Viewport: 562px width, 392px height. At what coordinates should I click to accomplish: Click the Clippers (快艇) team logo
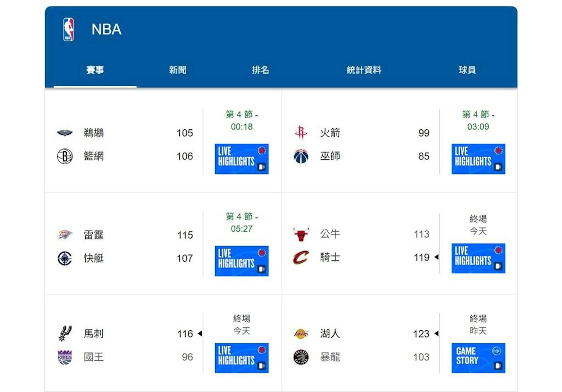click(x=65, y=258)
